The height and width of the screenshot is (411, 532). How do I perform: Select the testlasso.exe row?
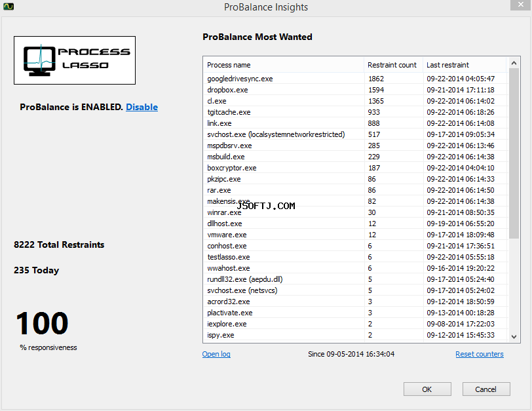point(355,257)
